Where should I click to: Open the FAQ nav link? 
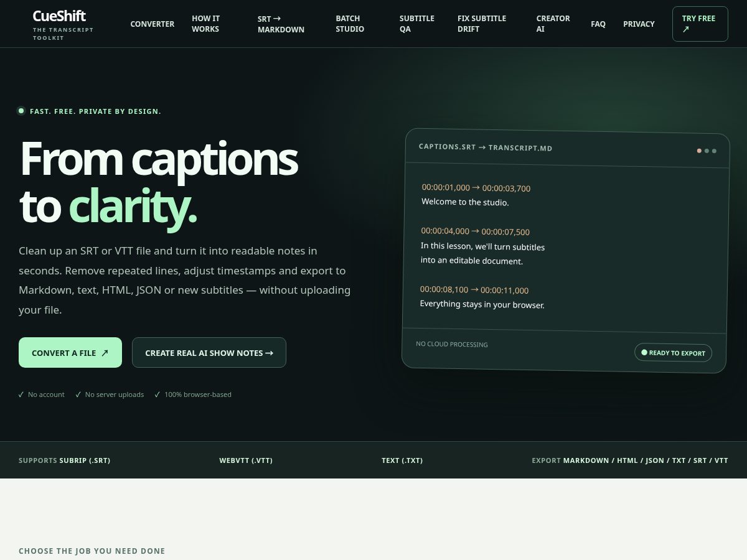(598, 24)
